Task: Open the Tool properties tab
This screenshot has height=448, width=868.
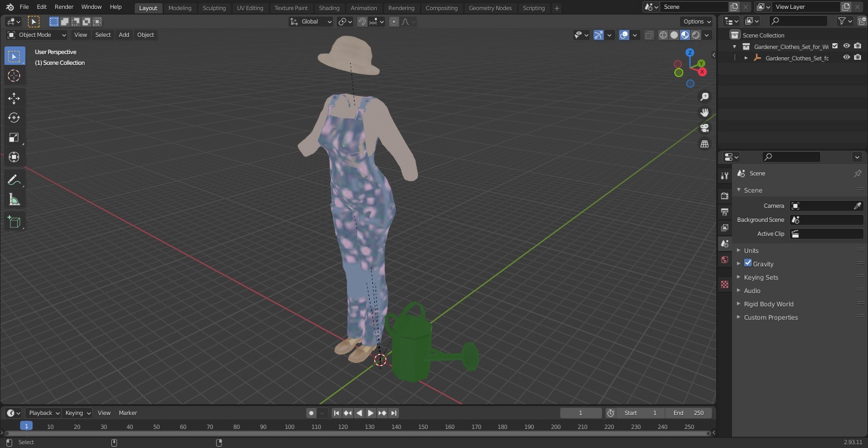Action: pyautogui.click(x=724, y=176)
